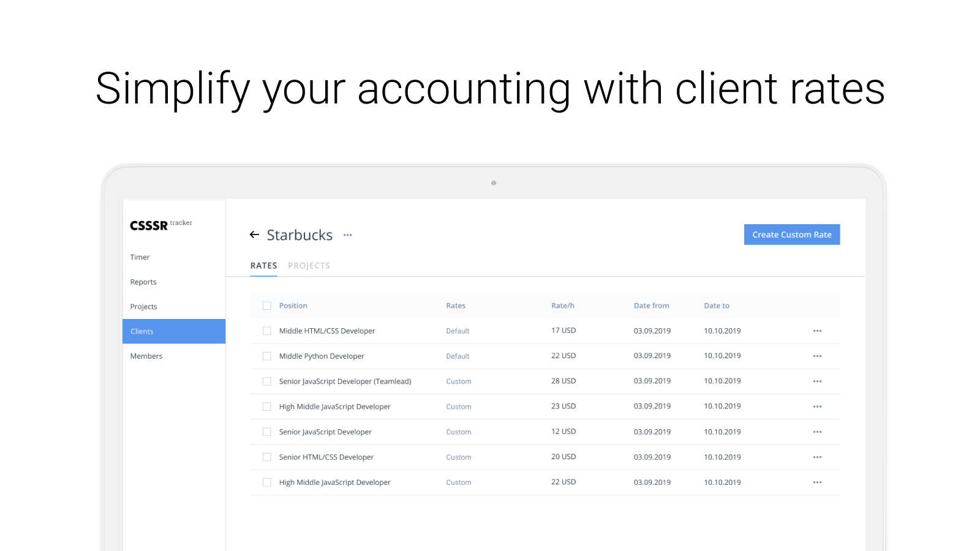The image size is (980, 551).
Task: Check the Senior HTML/CSS Developer row checkbox
Action: [x=267, y=457]
